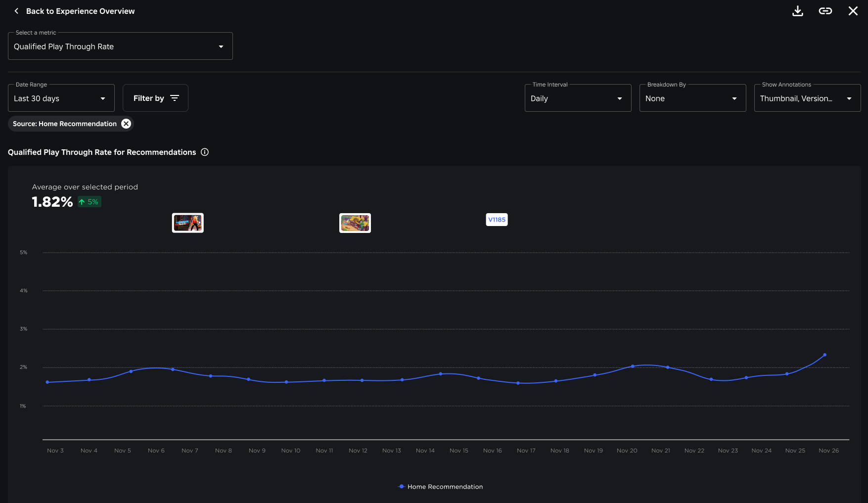The width and height of the screenshot is (868, 503).
Task: Click the first thumbnail annotation near Nov 7
Action: pyautogui.click(x=187, y=223)
